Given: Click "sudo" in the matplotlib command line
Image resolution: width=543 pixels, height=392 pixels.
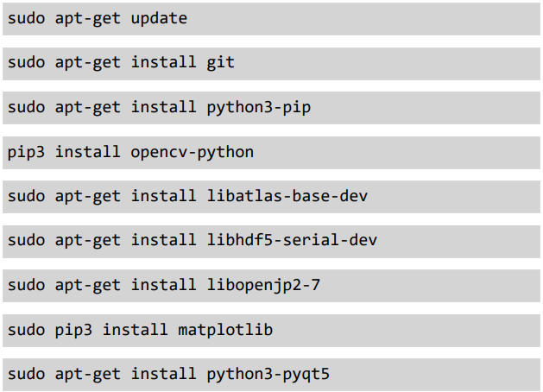Looking at the screenshot, I should [x=27, y=330].
